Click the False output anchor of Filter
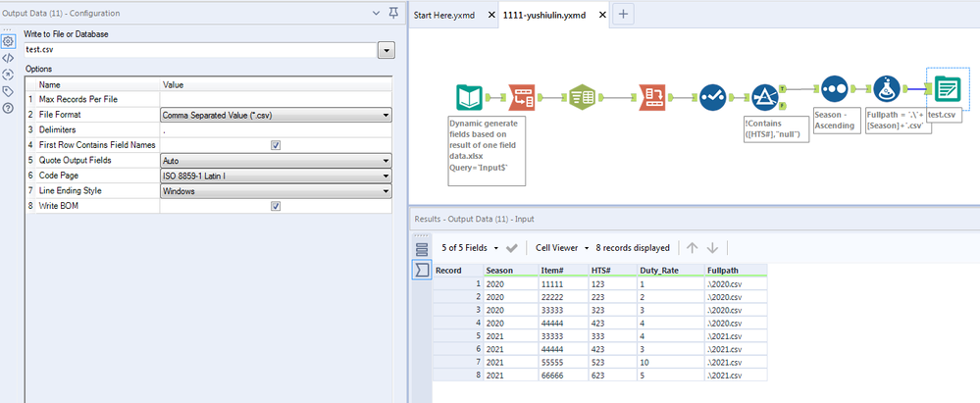 click(x=783, y=106)
